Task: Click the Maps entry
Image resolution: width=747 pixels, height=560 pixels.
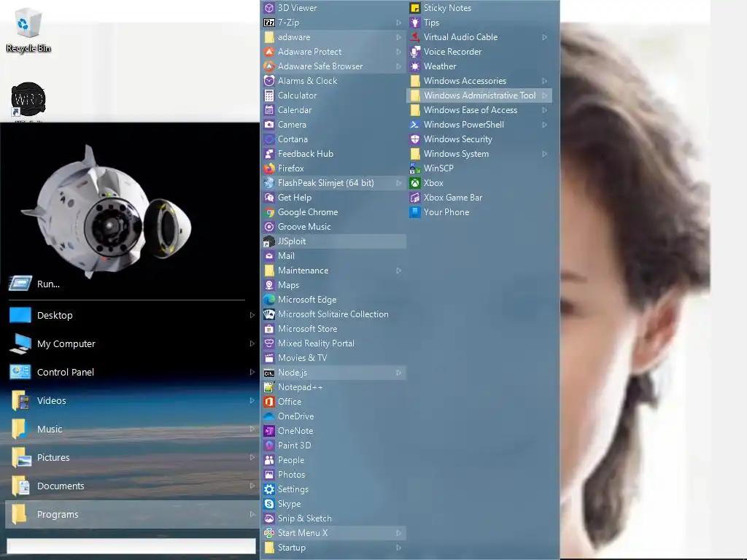Action: [x=333, y=285]
